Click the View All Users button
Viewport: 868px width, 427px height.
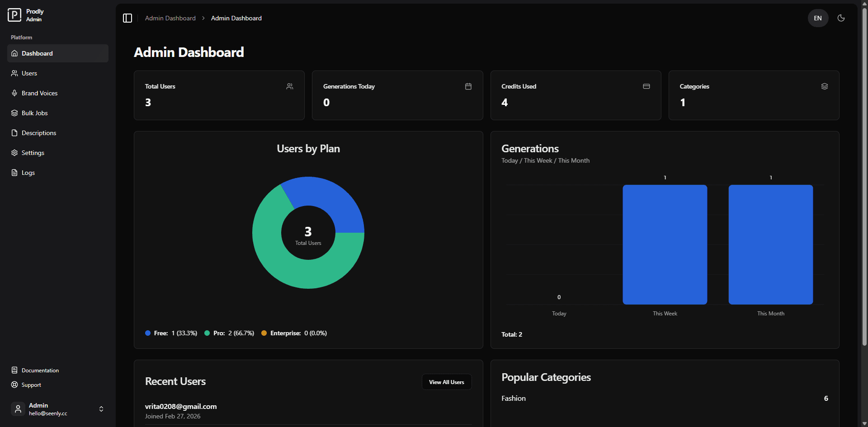[x=446, y=382]
